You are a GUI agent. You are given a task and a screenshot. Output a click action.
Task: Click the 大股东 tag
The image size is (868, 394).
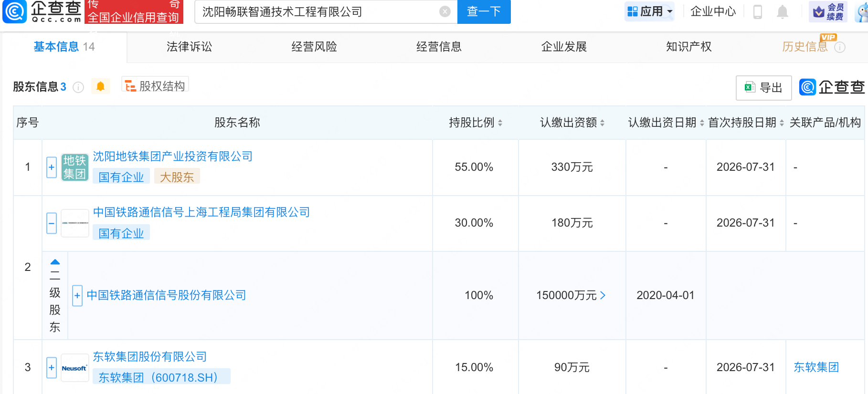coord(177,177)
